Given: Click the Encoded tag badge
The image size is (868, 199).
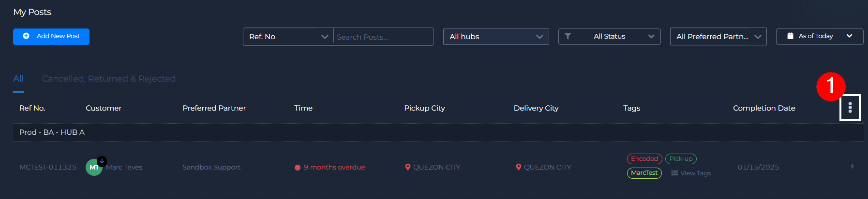Looking at the screenshot, I should [x=644, y=159].
